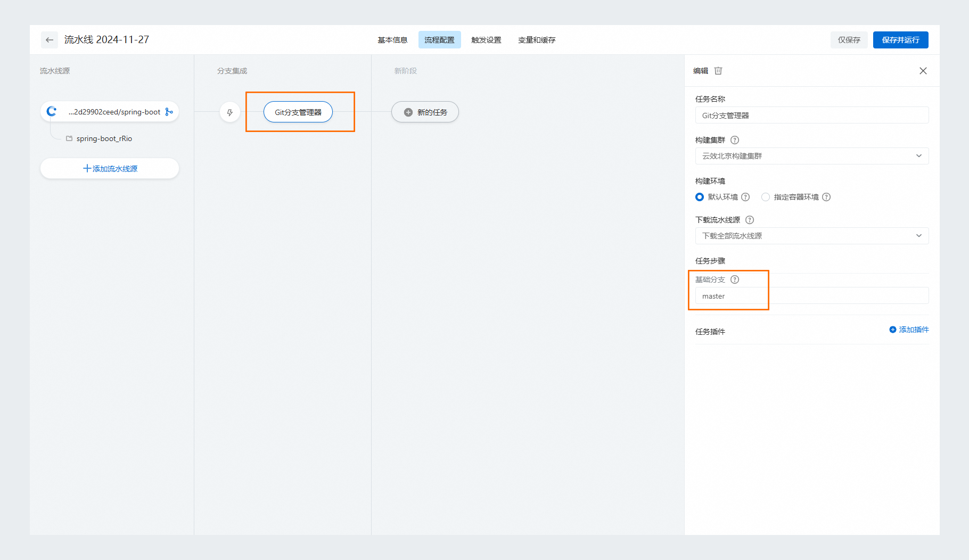The height and width of the screenshot is (560, 969).
Task: Select the Git分支管理器 task node
Action: (298, 112)
